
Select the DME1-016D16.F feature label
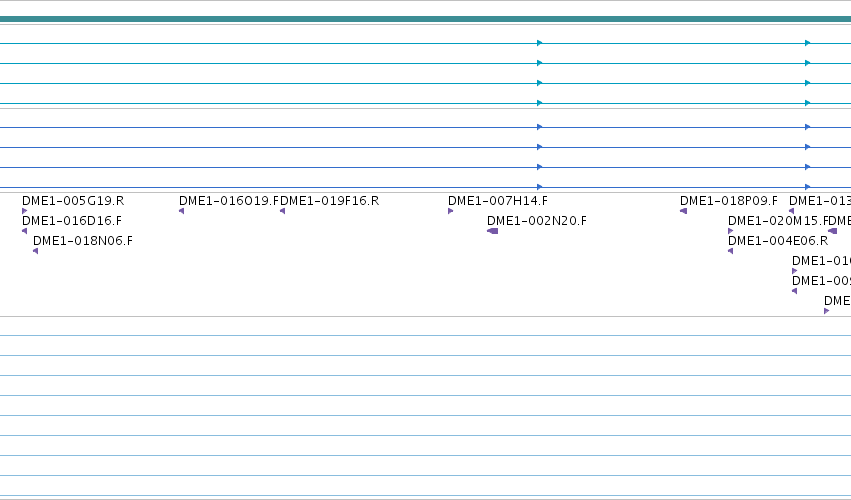point(72,221)
